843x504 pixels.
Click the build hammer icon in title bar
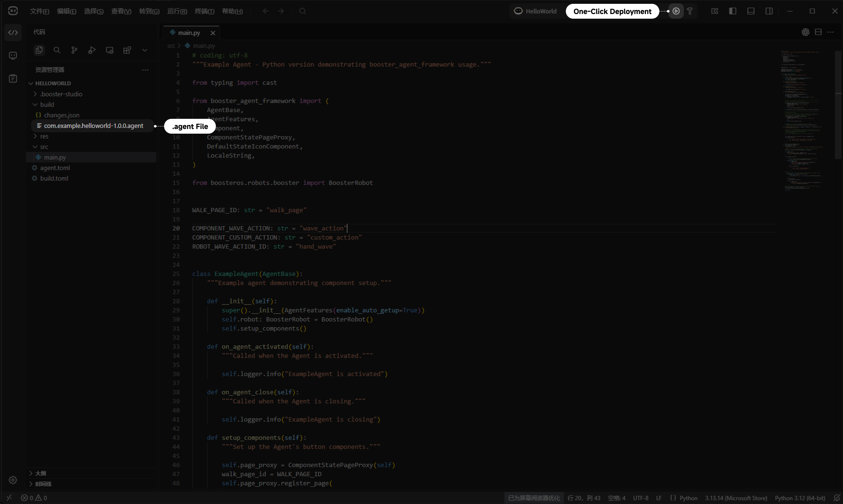click(x=690, y=11)
